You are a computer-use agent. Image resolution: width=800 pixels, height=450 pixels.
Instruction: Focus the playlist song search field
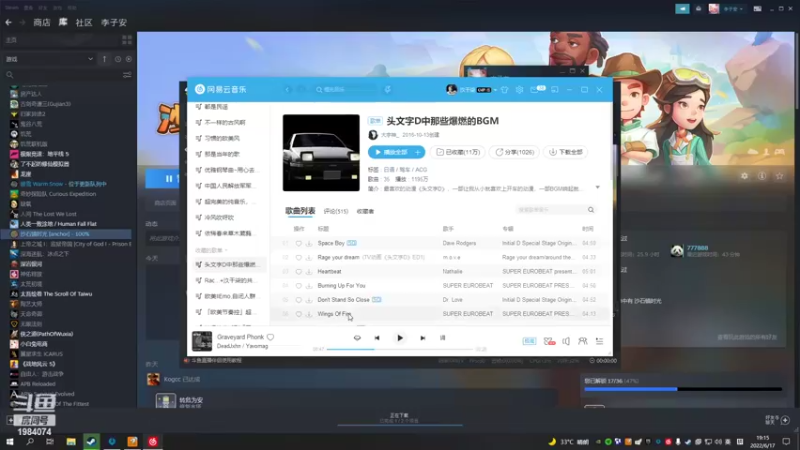(x=555, y=210)
